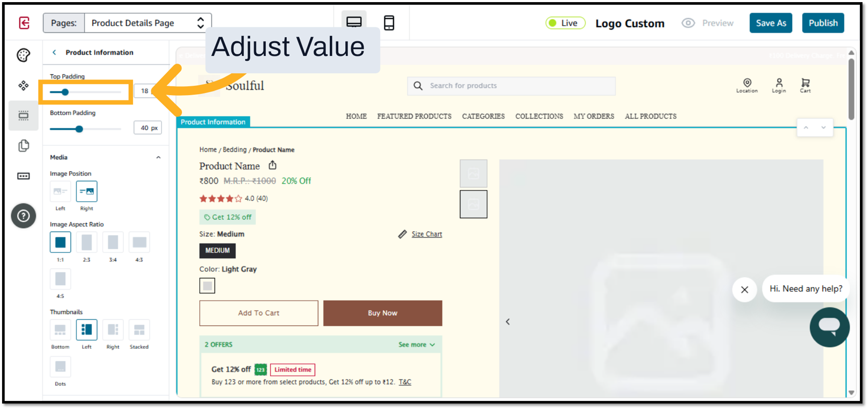Click the Search for products field

coord(511,86)
